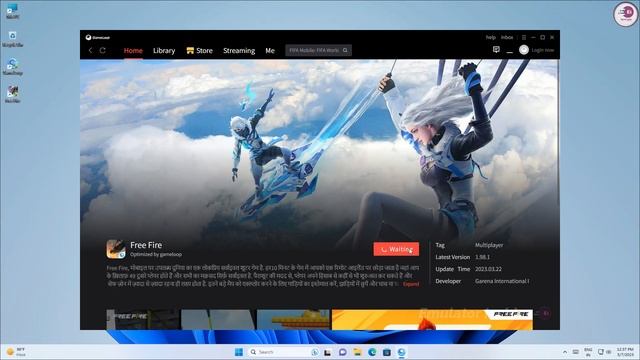The width and height of the screenshot is (640, 360).
Task: Open the Chat app on taskbar
Action: 342,352
